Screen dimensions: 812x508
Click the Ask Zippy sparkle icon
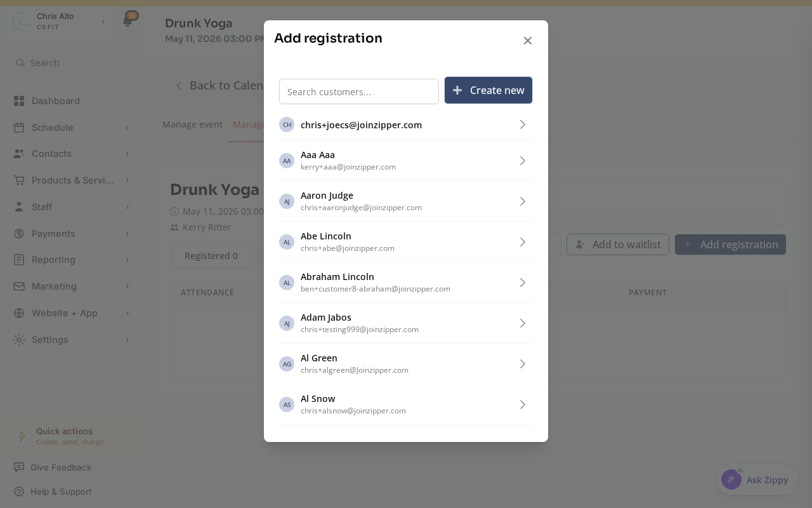(x=731, y=479)
